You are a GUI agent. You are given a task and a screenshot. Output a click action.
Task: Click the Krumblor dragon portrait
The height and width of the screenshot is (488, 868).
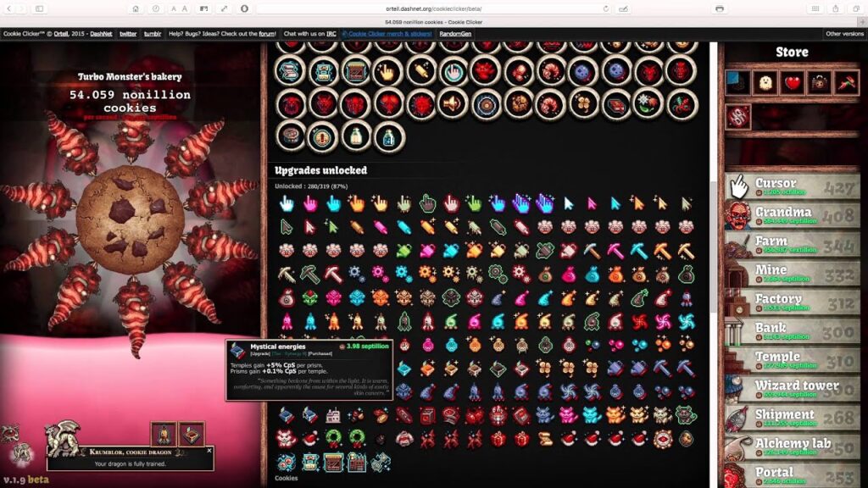(62, 435)
